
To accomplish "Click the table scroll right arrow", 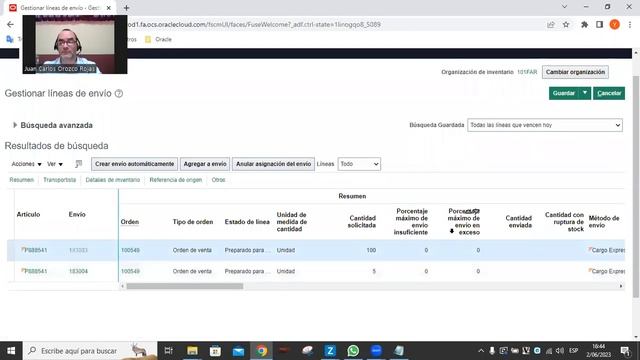I will tap(621, 287).
